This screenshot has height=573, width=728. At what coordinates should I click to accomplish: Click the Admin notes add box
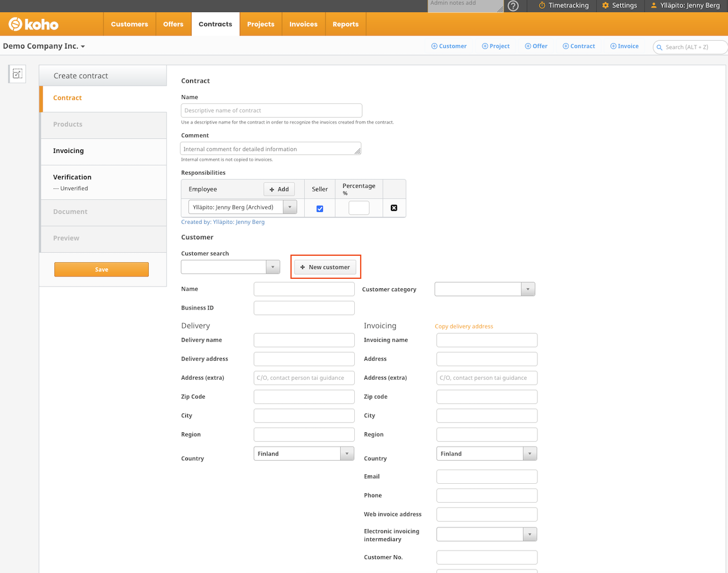[x=466, y=6]
